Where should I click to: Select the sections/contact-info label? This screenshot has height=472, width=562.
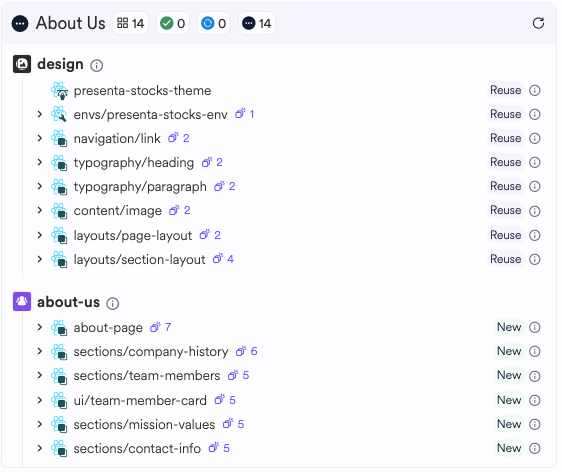coord(137,448)
